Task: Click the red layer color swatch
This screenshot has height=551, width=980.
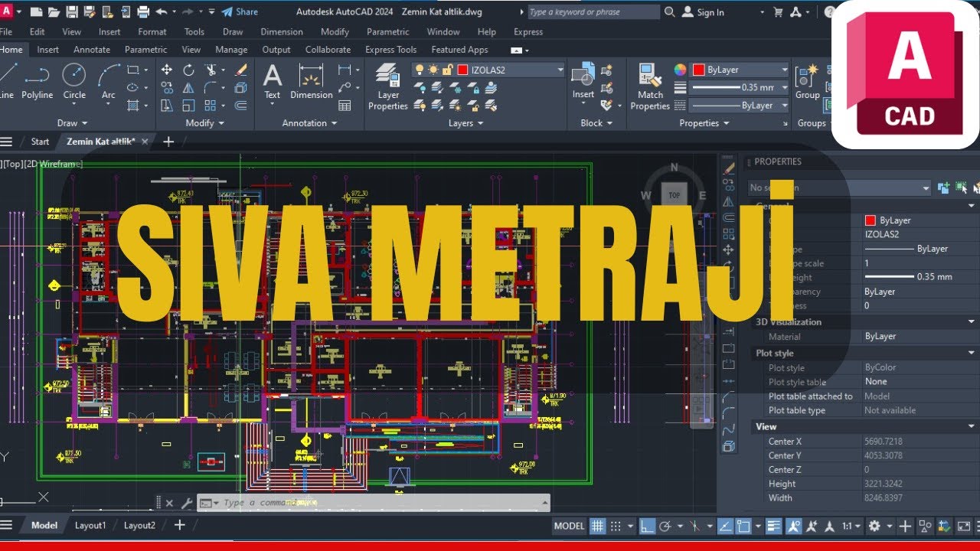Action: [x=462, y=70]
